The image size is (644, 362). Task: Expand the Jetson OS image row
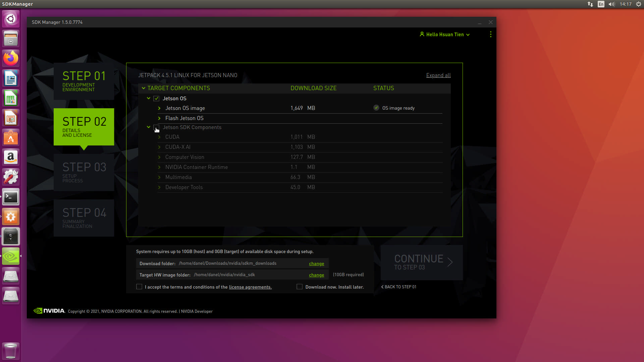click(159, 108)
